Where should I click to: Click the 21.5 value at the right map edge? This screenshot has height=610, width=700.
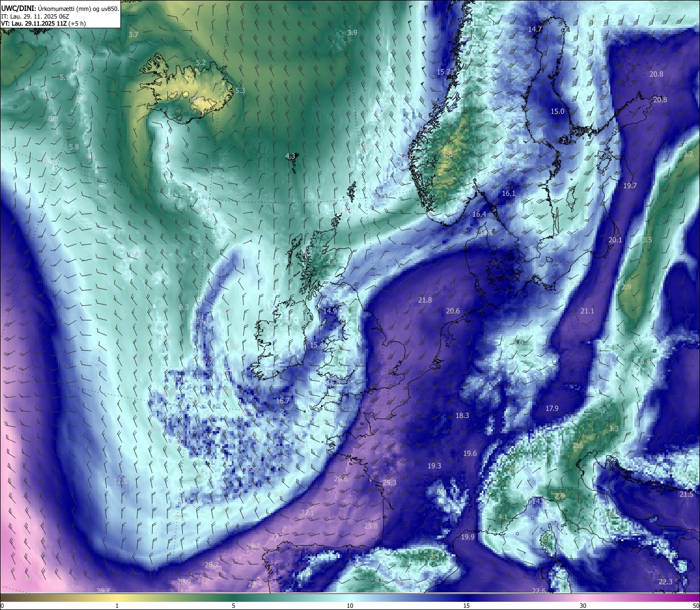[686, 494]
